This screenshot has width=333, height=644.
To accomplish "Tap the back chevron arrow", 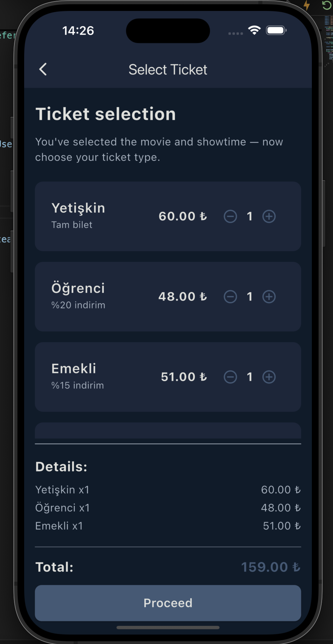I will tap(43, 69).
